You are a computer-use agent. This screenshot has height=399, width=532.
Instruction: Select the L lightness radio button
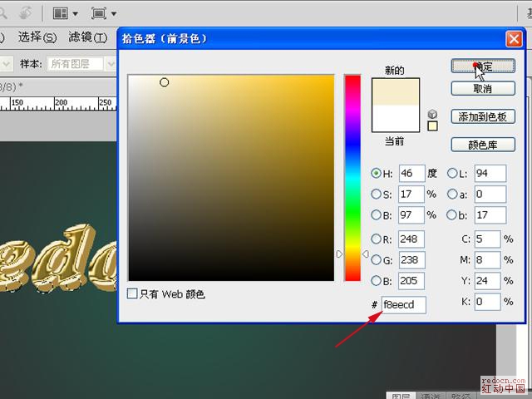click(453, 174)
